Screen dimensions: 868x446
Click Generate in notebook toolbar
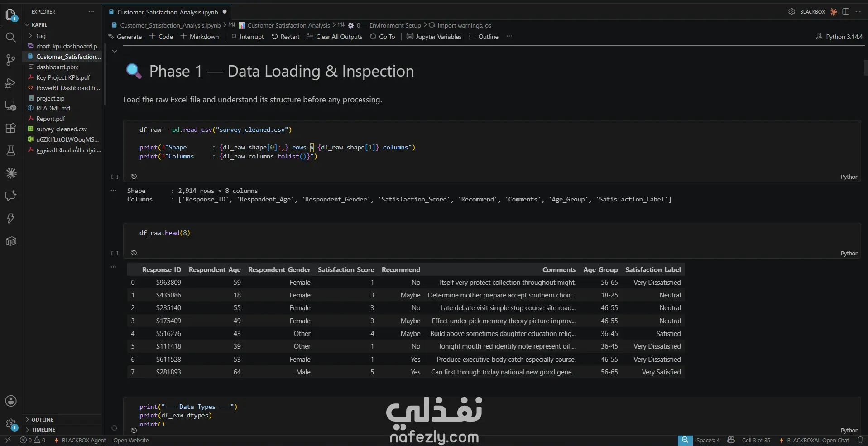(125, 37)
